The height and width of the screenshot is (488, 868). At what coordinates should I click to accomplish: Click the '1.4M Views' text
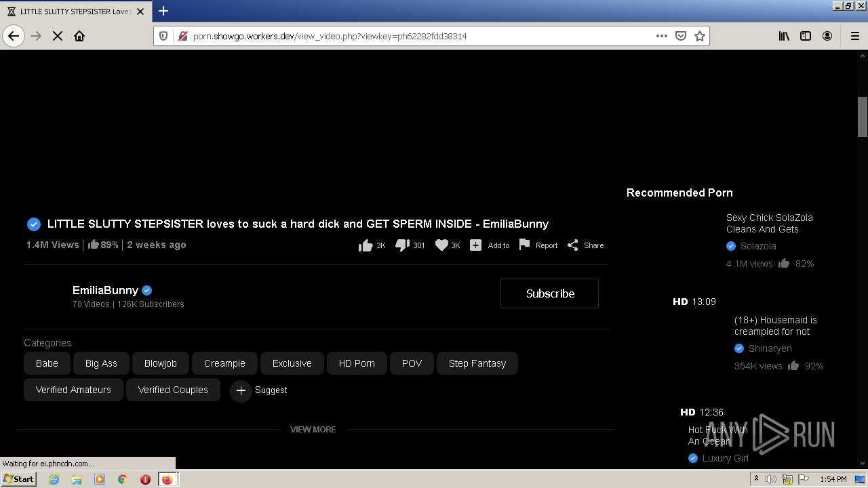[53, 245]
